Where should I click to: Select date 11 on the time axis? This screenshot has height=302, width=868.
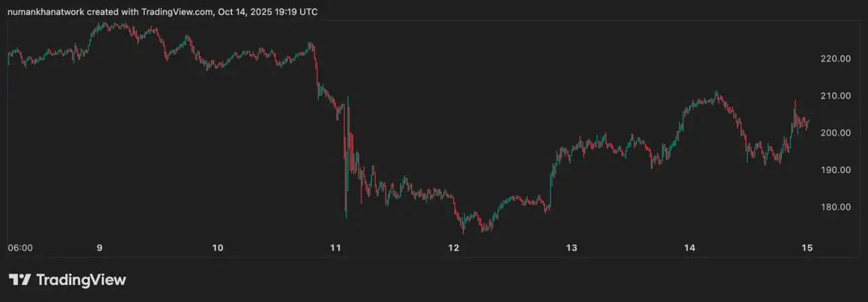[x=336, y=248]
